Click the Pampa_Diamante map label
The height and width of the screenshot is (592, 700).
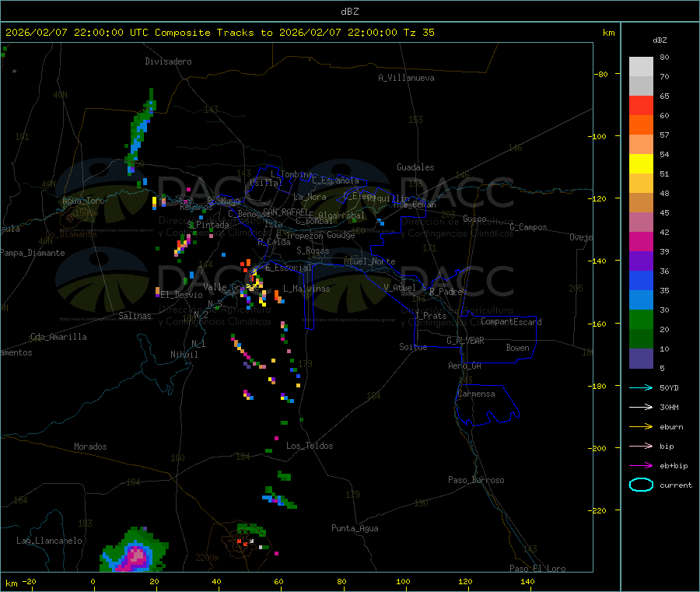[33, 253]
